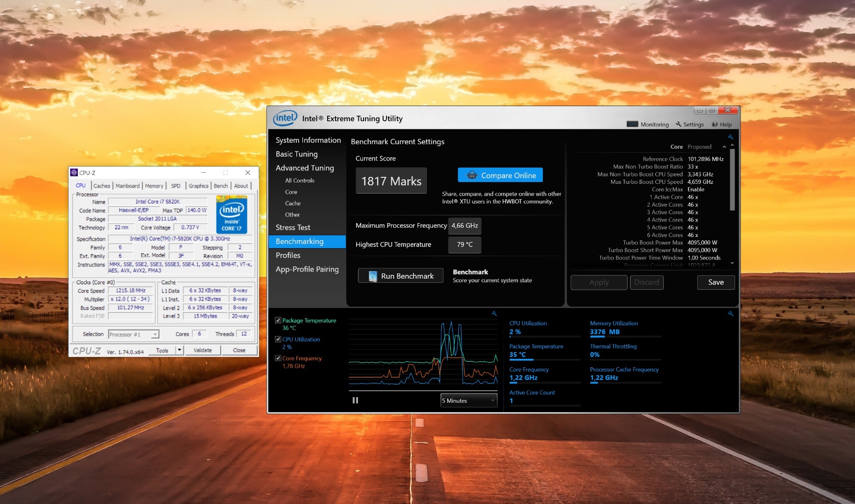The height and width of the screenshot is (504, 855).
Task: Open Monitoring view in Intel XTU
Action: coord(648,124)
